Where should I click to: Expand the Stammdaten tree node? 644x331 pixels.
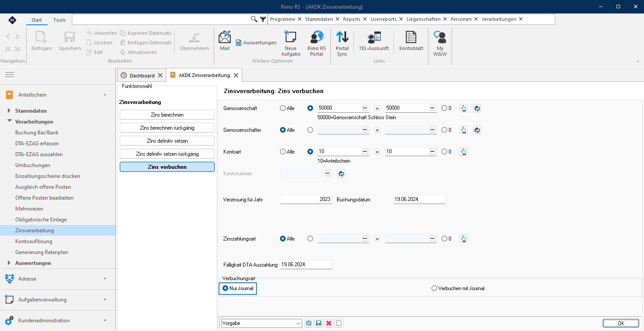point(10,111)
